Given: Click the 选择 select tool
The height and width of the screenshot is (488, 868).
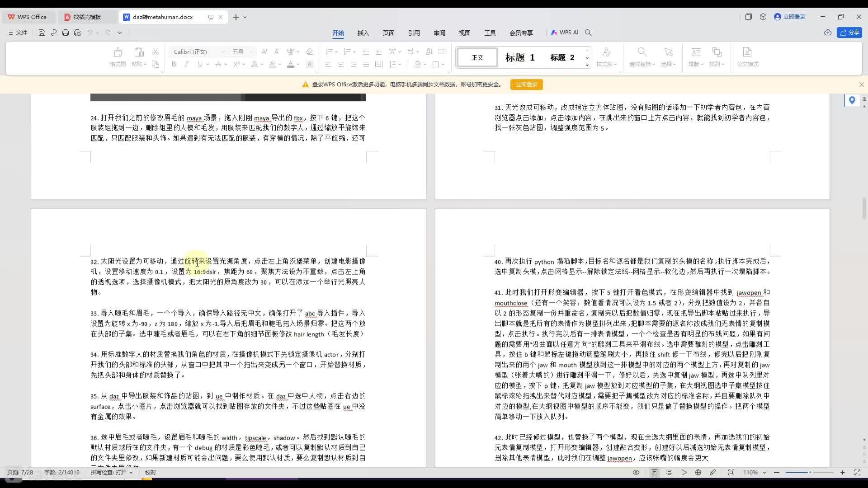Looking at the screenshot, I should click(668, 57).
